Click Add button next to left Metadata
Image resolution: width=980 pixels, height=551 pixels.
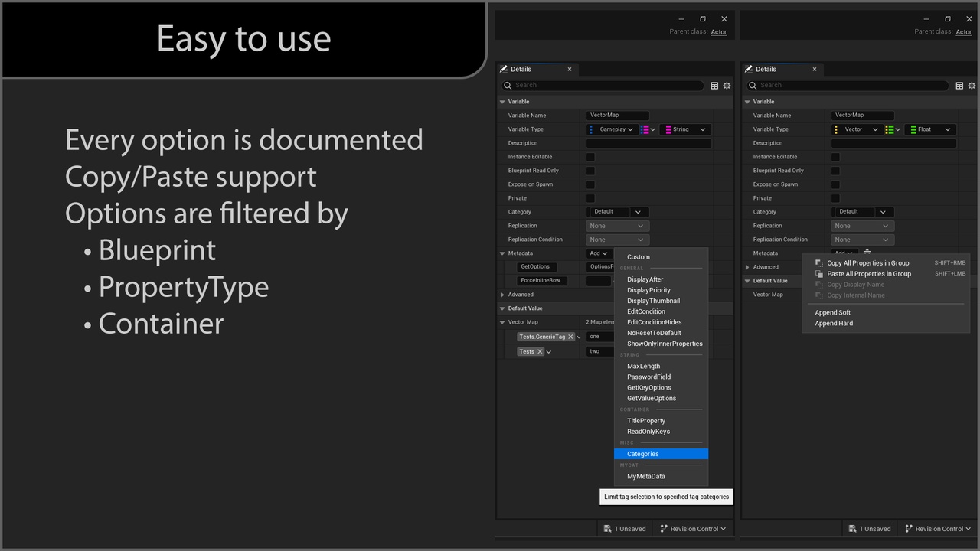coord(599,253)
